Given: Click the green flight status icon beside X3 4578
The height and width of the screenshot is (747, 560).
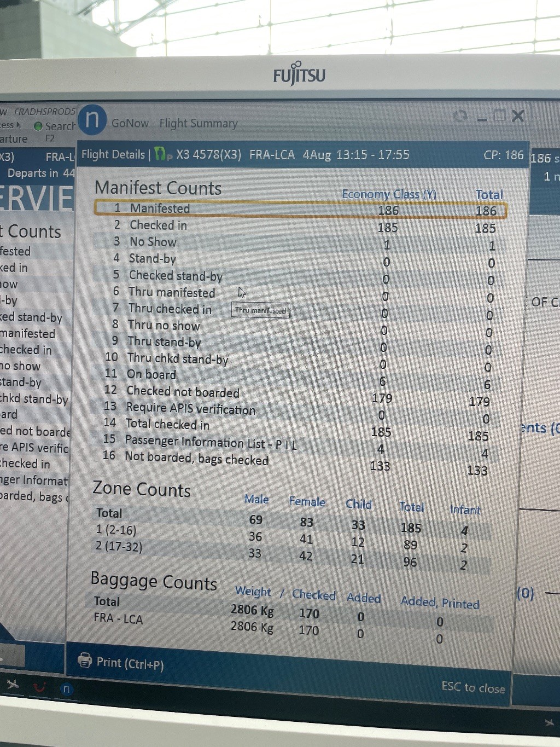Looking at the screenshot, I should [x=161, y=154].
